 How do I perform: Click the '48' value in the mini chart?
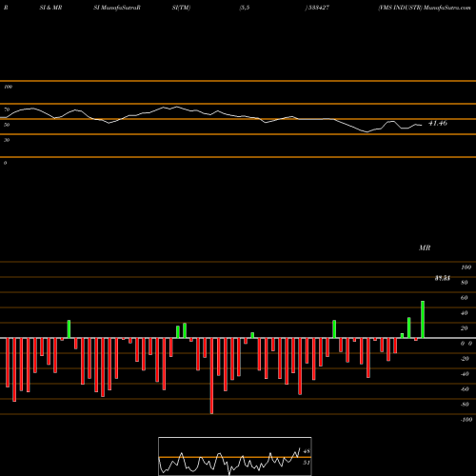tap(307, 451)
